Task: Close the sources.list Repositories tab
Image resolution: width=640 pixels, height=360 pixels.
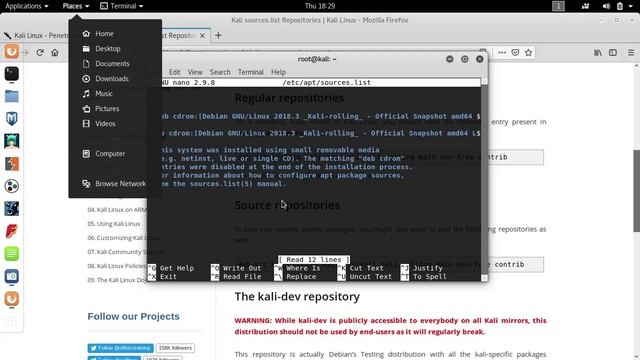Action: [x=202, y=36]
